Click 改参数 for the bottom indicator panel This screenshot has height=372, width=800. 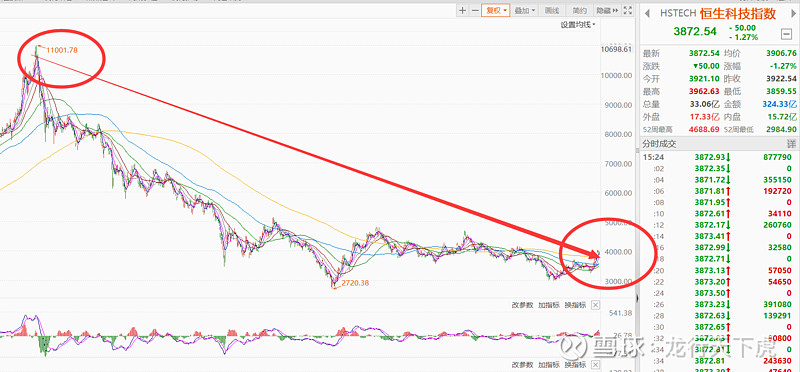click(x=522, y=364)
